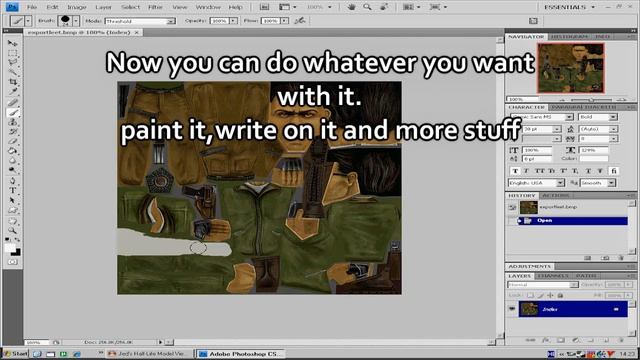The width and height of the screenshot is (640, 360).
Task: Toggle Lock all padlock in the Layers panel
Action: [560, 295]
